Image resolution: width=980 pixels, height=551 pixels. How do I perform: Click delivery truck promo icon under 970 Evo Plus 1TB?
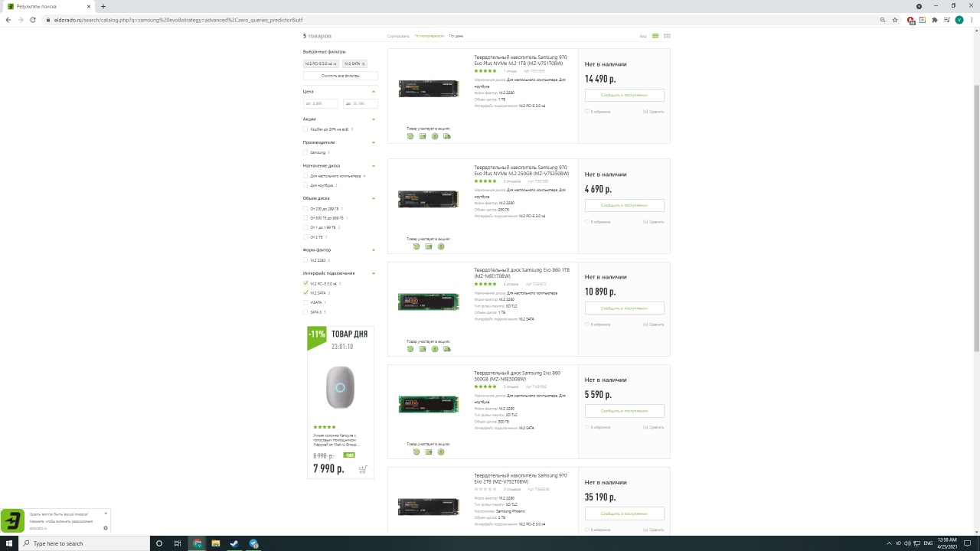tap(447, 136)
